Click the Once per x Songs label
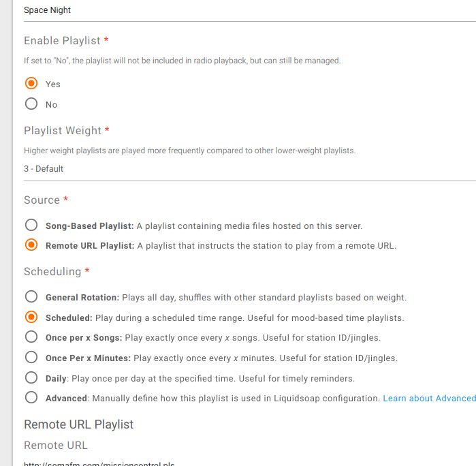This screenshot has height=466, width=476. 84,338
